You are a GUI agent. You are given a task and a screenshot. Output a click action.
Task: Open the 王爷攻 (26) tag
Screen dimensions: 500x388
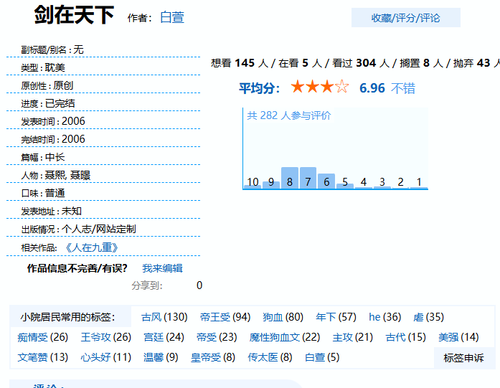point(106,337)
